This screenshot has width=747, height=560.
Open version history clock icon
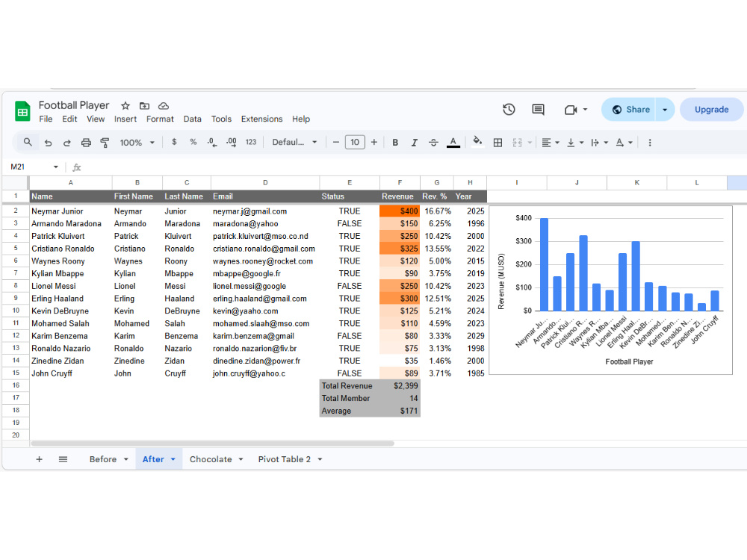509,110
